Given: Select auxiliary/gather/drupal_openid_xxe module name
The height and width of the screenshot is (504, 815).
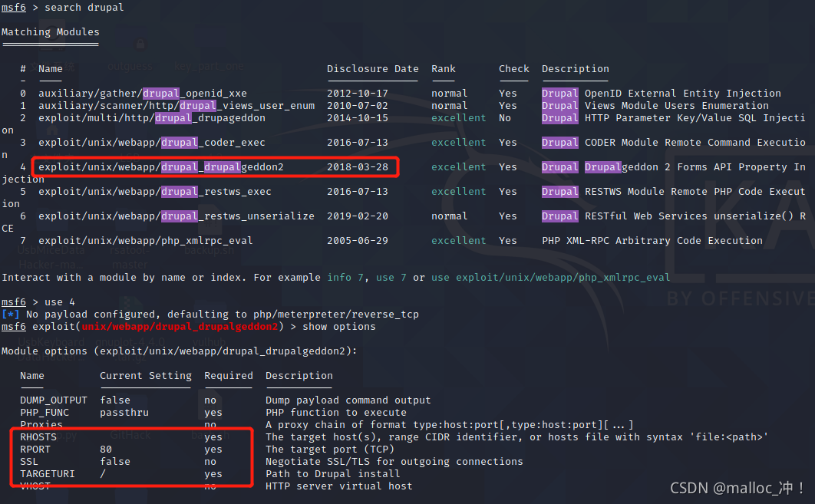Looking at the screenshot, I should coord(143,94).
